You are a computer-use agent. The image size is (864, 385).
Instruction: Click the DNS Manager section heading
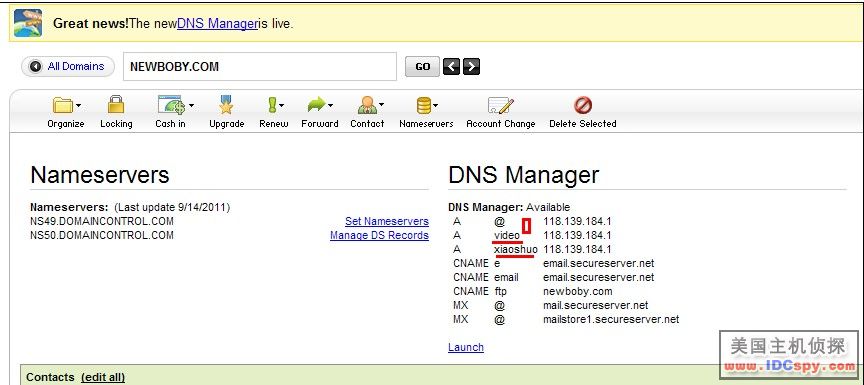point(523,175)
